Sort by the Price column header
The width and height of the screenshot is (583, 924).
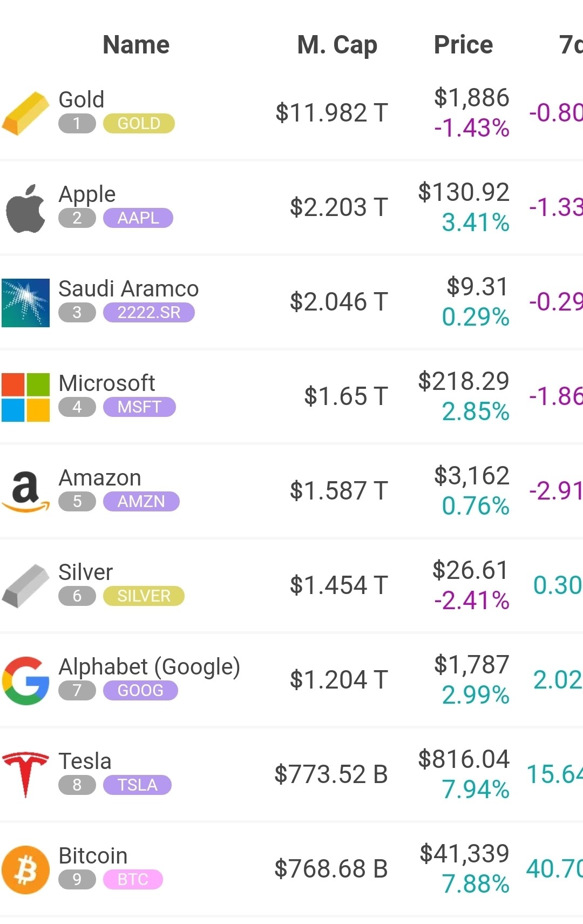coord(463,45)
